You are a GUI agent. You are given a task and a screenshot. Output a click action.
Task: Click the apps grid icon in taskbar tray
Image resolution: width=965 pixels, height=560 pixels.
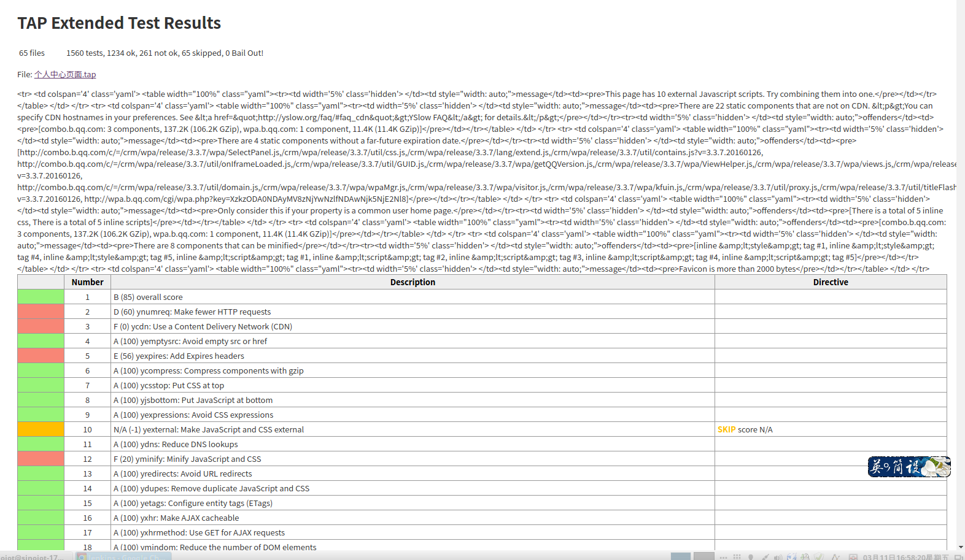click(x=737, y=557)
